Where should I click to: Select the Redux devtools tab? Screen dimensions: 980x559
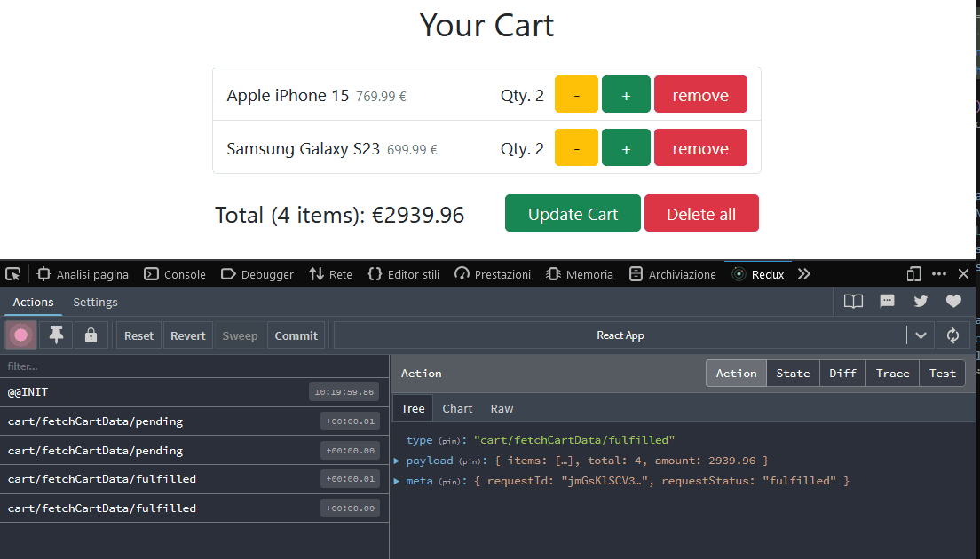pos(758,274)
